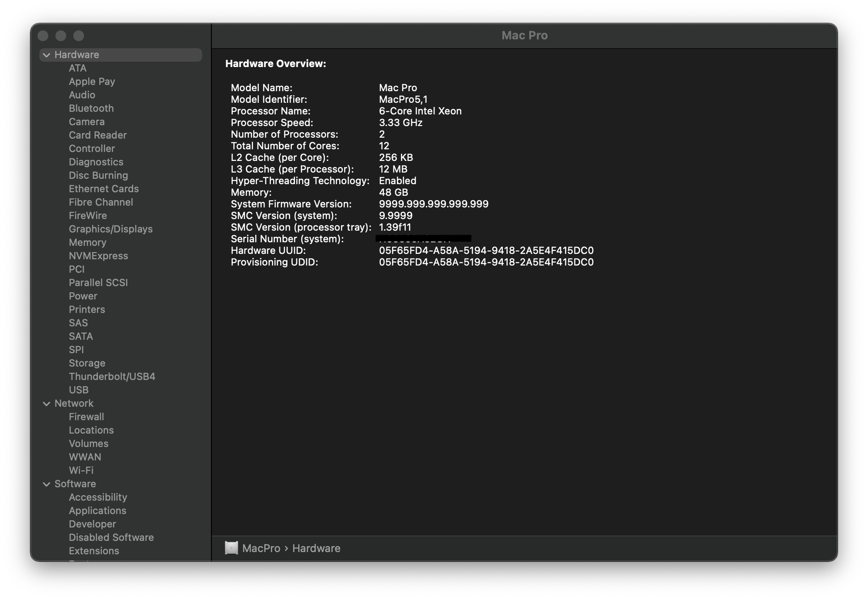868x599 pixels.
Task: Collapse the Software section chevron
Action: tap(46, 484)
